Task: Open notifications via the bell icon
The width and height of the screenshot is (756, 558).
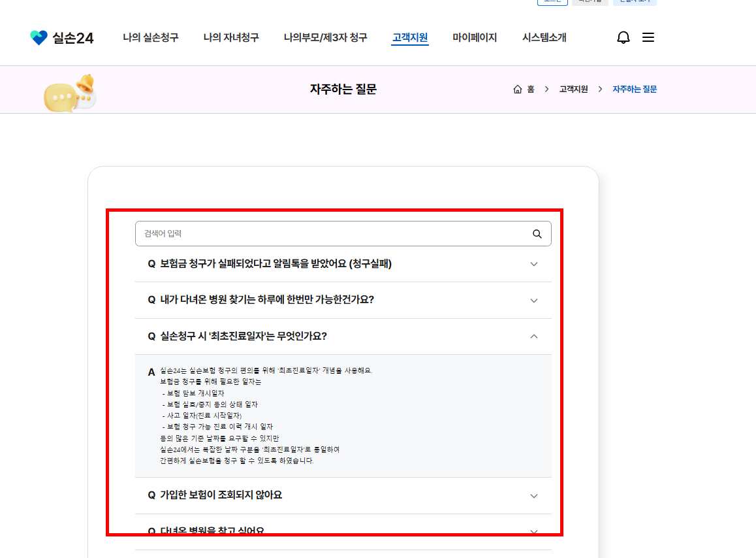Action: pos(623,37)
